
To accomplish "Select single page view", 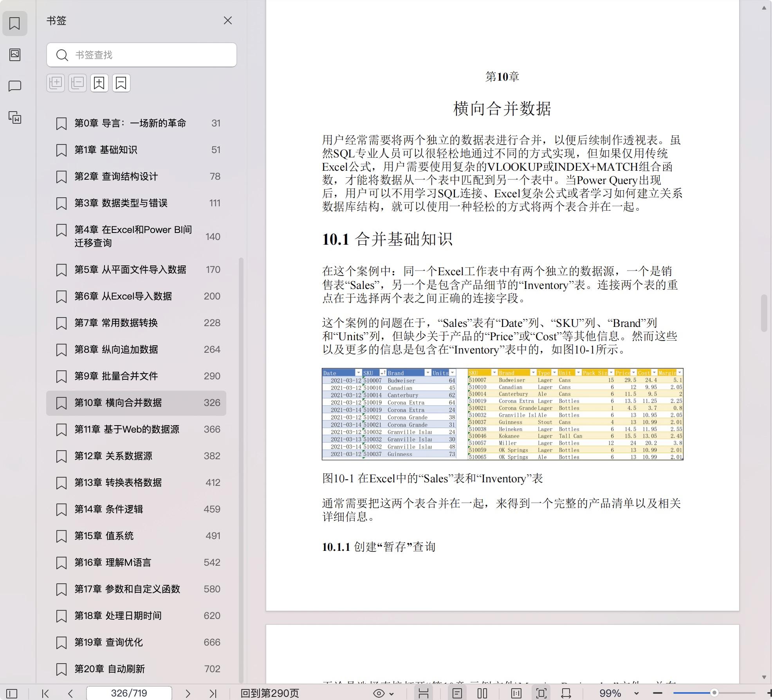I will [x=457, y=693].
